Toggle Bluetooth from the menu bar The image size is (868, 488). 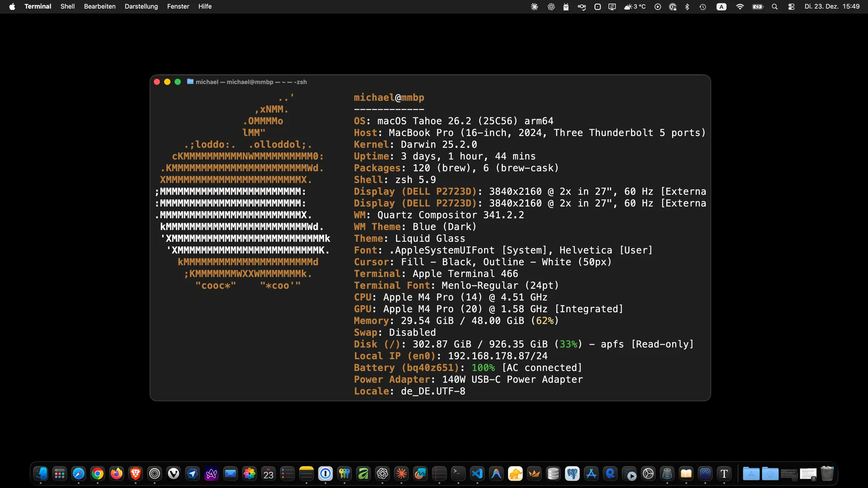687,6
